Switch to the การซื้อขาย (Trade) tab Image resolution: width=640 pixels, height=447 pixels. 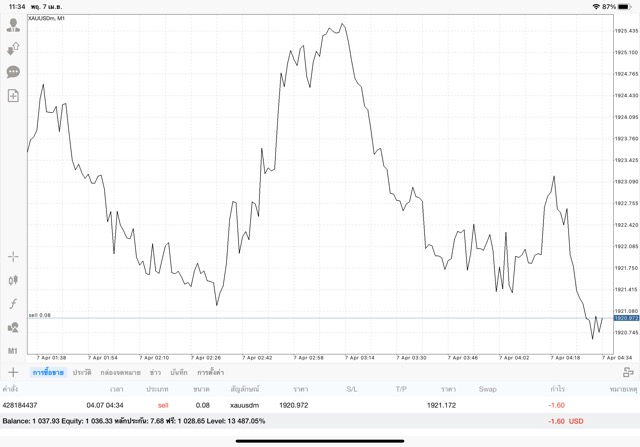click(48, 372)
